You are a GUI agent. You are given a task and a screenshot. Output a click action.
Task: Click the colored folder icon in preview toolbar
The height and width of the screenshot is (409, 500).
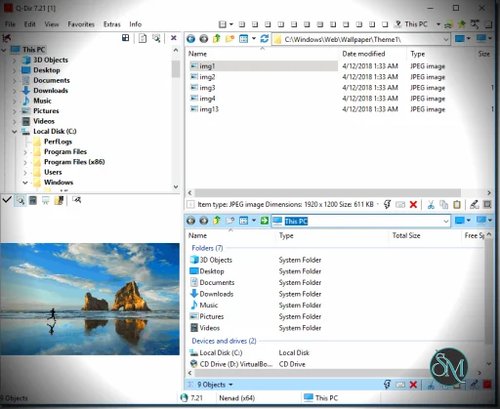click(59, 200)
